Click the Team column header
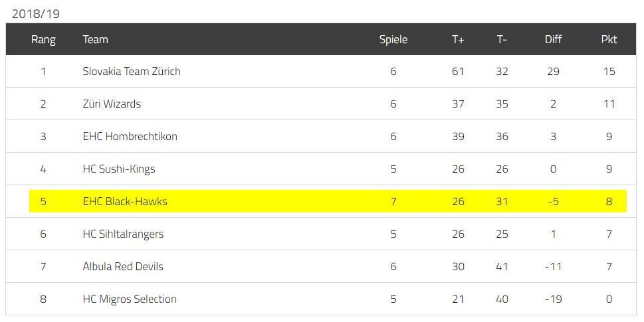Screen dimensions: 644x322 point(95,39)
